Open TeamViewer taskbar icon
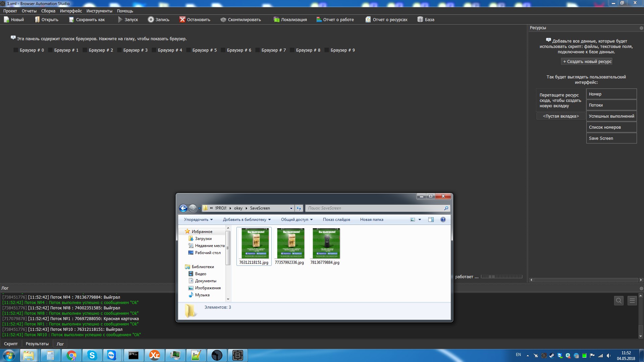The image size is (644, 362). click(112, 355)
